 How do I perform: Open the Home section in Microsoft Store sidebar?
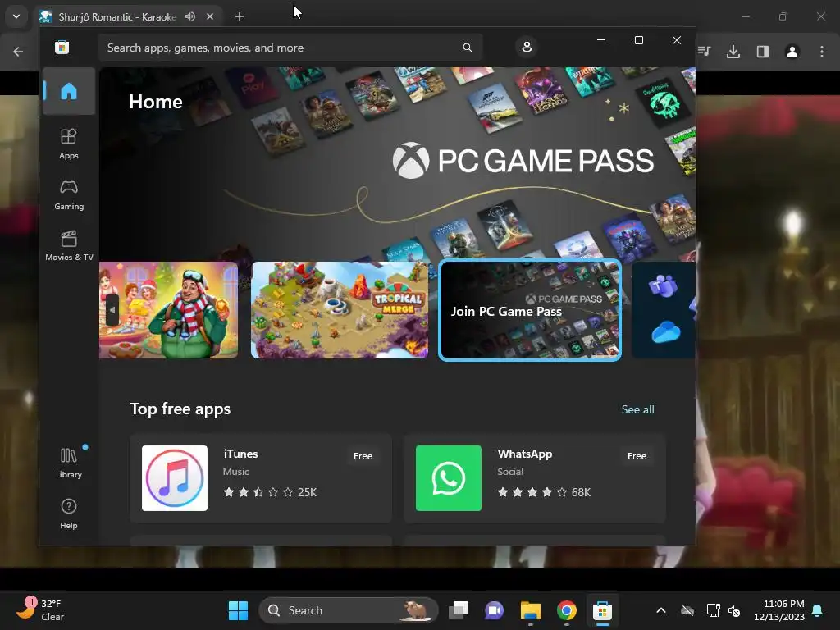(x=69, y=91)
